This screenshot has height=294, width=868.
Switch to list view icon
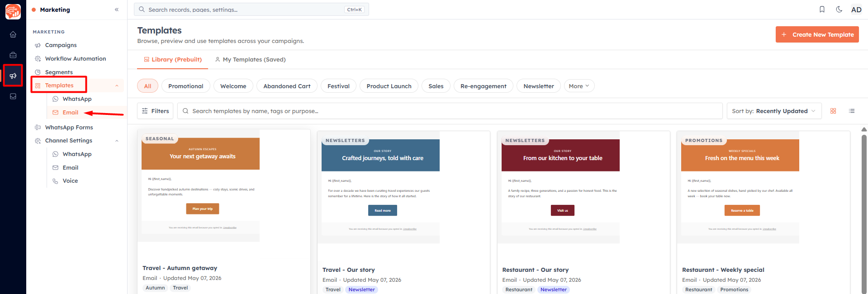(x=852, y=111)
